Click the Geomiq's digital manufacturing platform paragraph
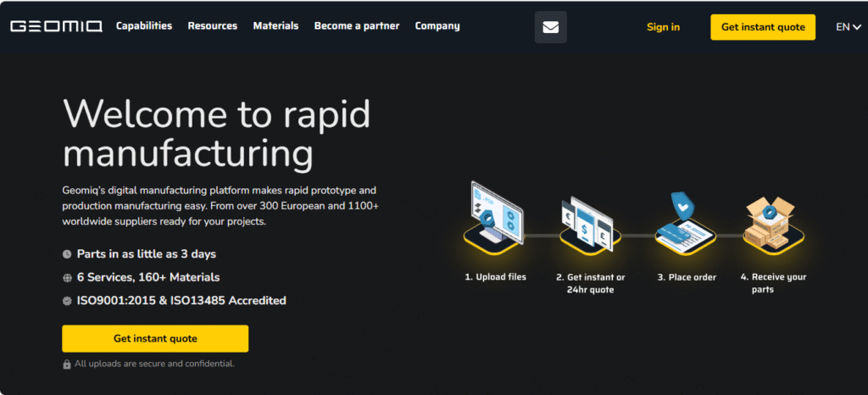 point(220,206)
